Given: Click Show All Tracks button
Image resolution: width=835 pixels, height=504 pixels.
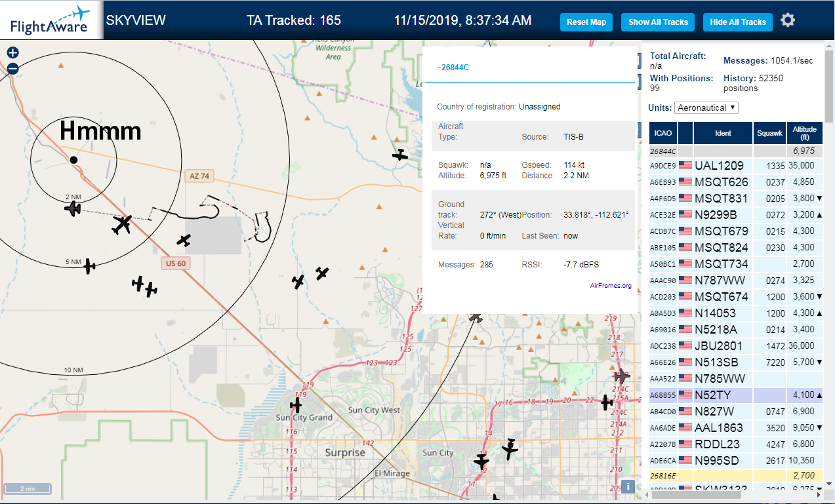Looking at the screenshot, I should pyautogui.click(x=658, y=22).
